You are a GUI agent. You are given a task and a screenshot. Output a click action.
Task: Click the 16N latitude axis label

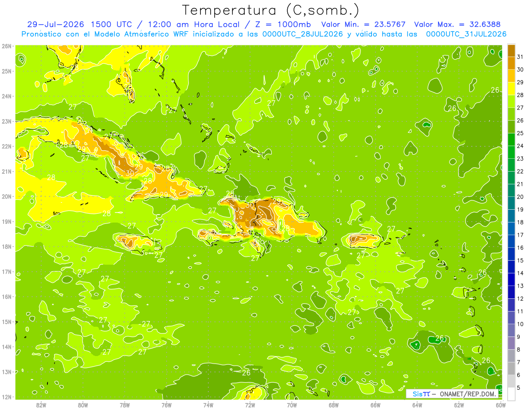pyautogui.click(x=7, y=297)
